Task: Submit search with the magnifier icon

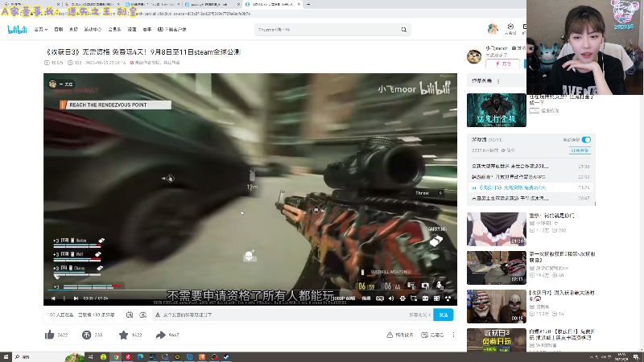Action: [404, 30]
